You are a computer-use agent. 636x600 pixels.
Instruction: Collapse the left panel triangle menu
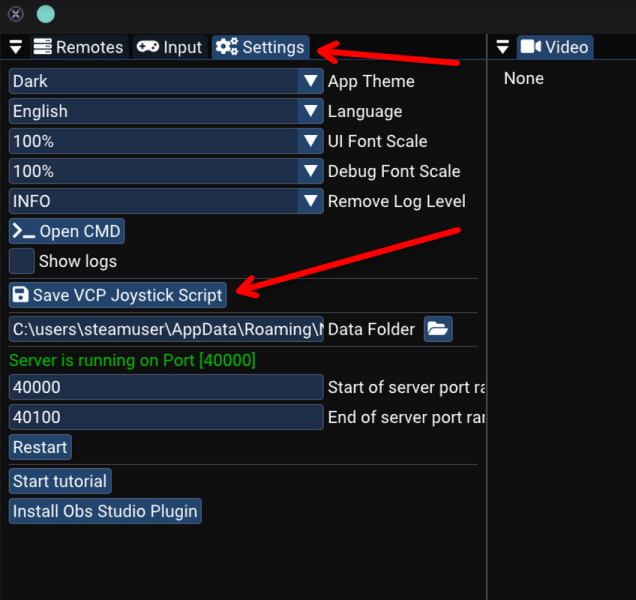[x=15, y=48]
